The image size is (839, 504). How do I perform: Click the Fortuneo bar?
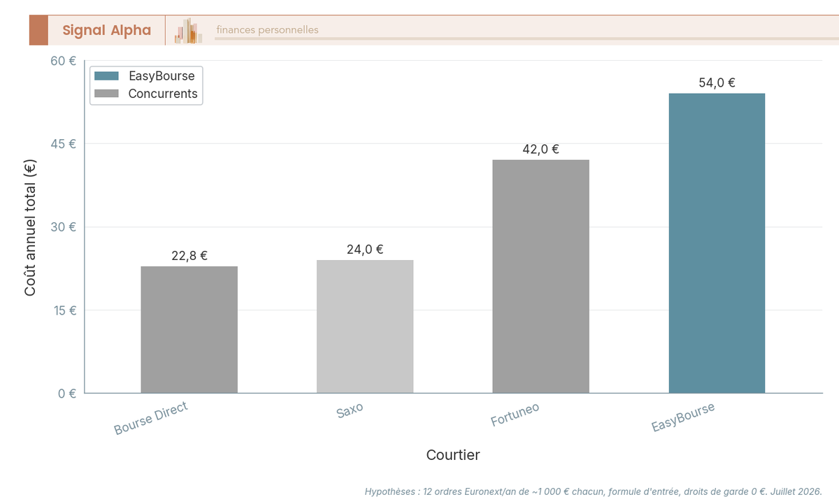540,276
